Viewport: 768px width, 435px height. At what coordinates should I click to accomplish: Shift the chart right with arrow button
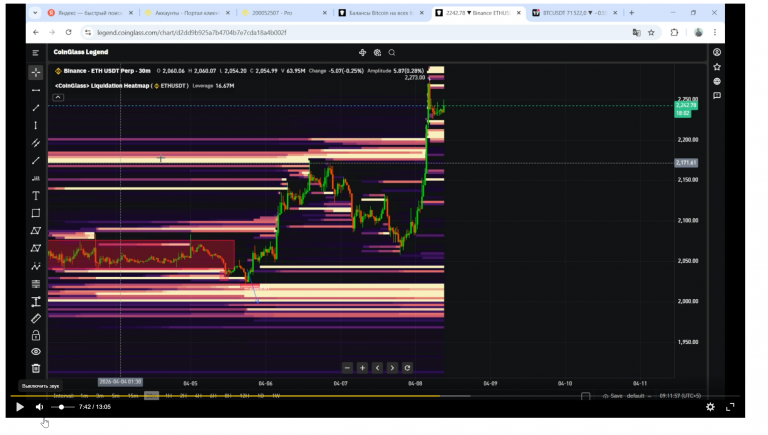(x=392, y=368)
